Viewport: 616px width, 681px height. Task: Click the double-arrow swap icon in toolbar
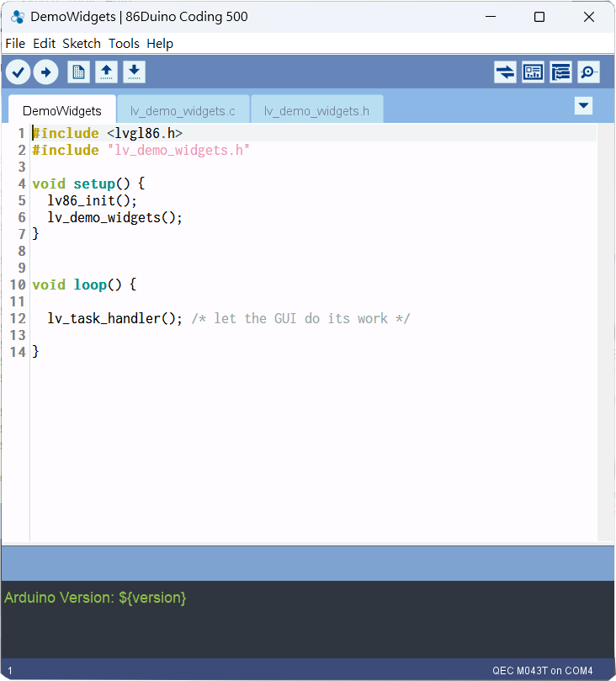[x=505, y=72]
